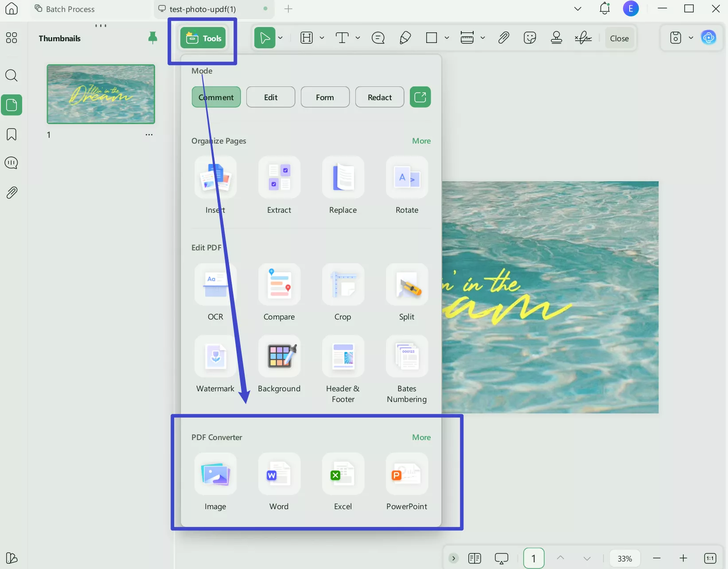
Task: Attach a file with paperclip tool
Action: pyautogui.click(x=503, y=38)
